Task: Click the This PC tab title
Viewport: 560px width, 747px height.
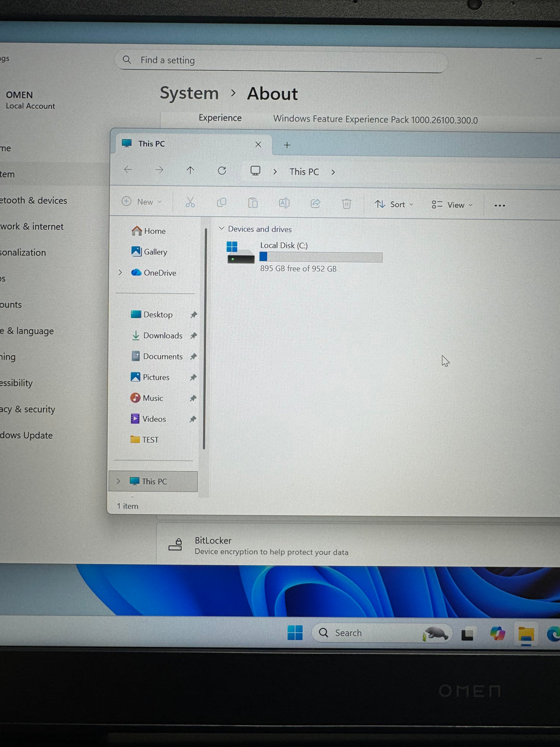Action: [x=151, y=143]
